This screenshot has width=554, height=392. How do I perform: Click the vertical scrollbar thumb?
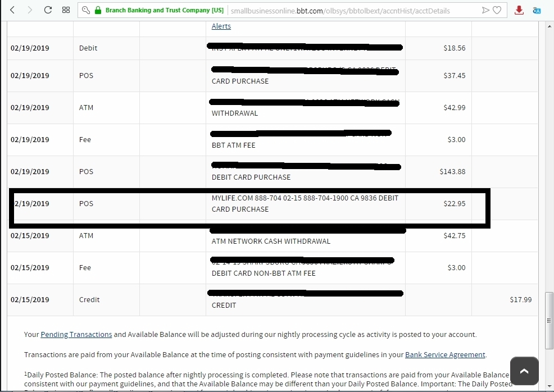click(x=549, y=320)
